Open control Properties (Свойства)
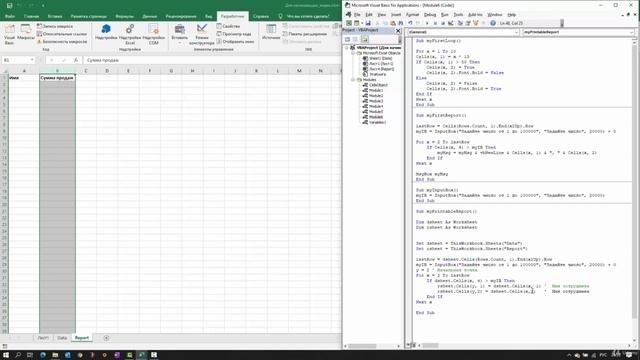The height and width of the screenshot is (360, 640). [x=228, y=26]
